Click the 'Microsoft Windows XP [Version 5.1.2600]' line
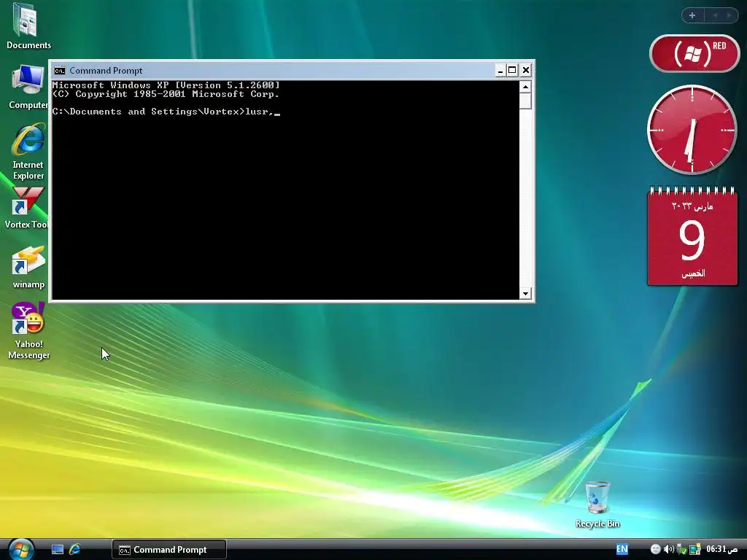 pos(166,85)
